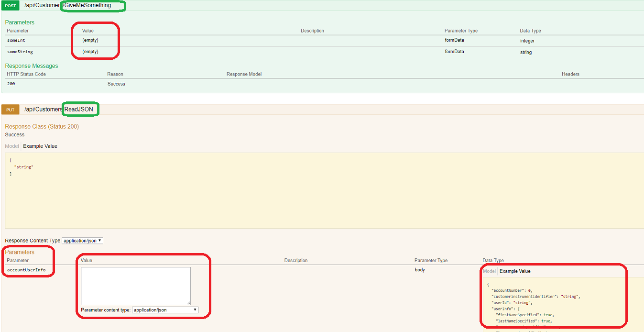Screen dimensions: 644x332
Task: Click the 200 HTTP status code entry
Action: (x=11, y=84)
